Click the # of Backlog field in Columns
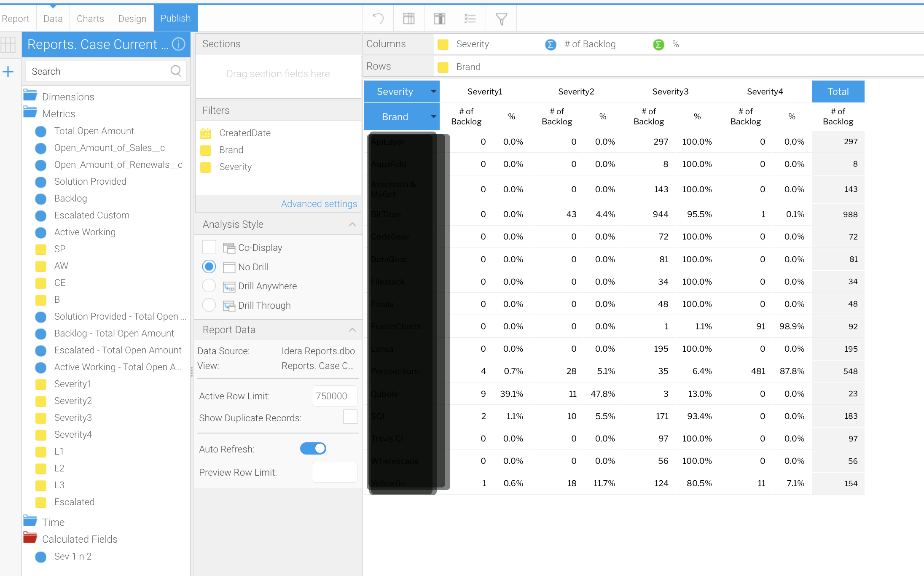Screen dimensions: 924x576 (x=590, y=44)
